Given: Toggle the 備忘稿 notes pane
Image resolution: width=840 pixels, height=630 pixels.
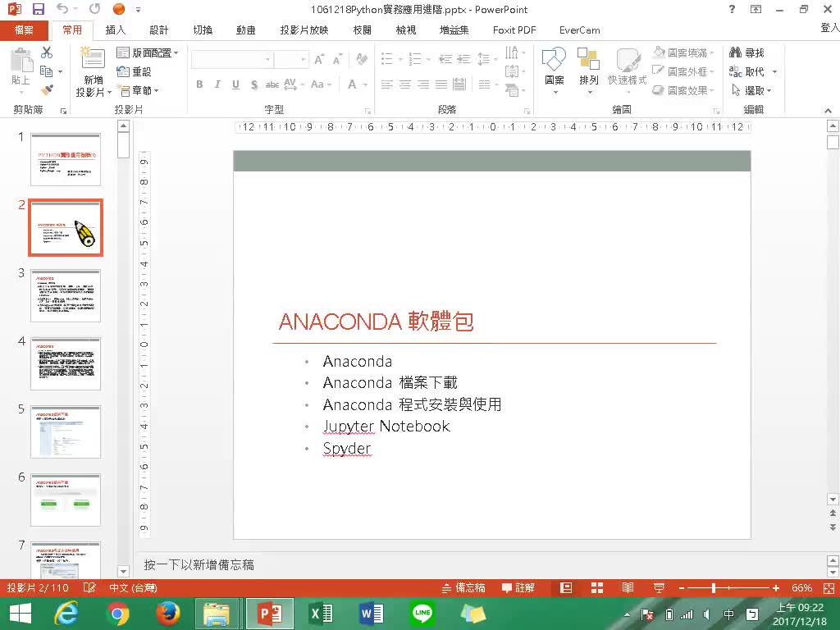Looking at the screenshot, I should point(463,587).
